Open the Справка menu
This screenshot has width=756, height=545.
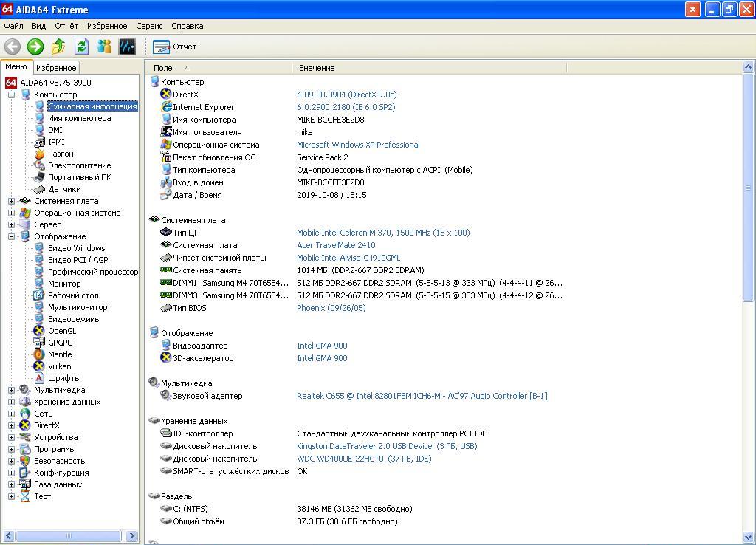point(187,26)
